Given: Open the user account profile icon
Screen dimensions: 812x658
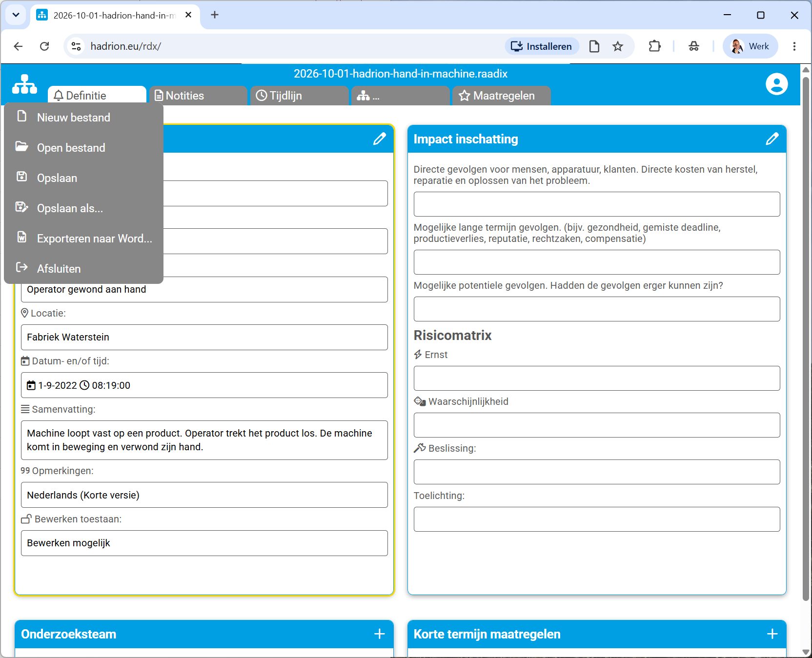Looking at the screenshot, I should (776, 84).
